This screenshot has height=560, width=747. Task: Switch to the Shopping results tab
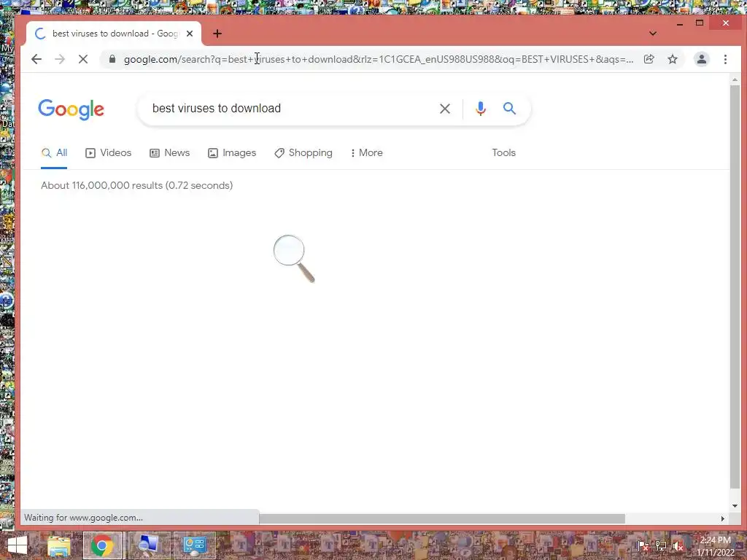point(303,153)
